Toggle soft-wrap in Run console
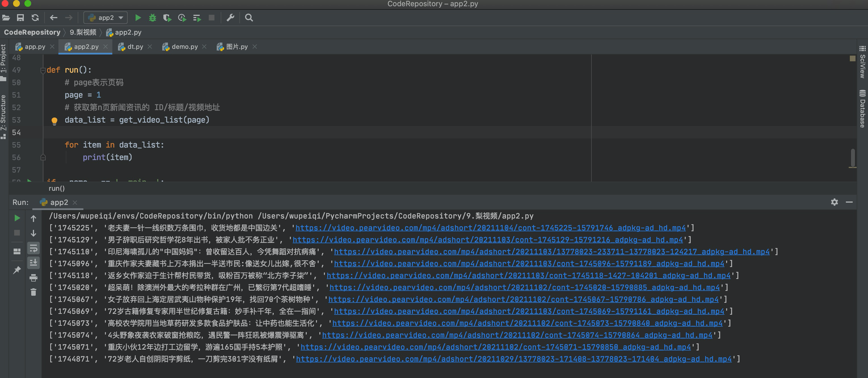The image size is (868, 378). pos(33,248)
